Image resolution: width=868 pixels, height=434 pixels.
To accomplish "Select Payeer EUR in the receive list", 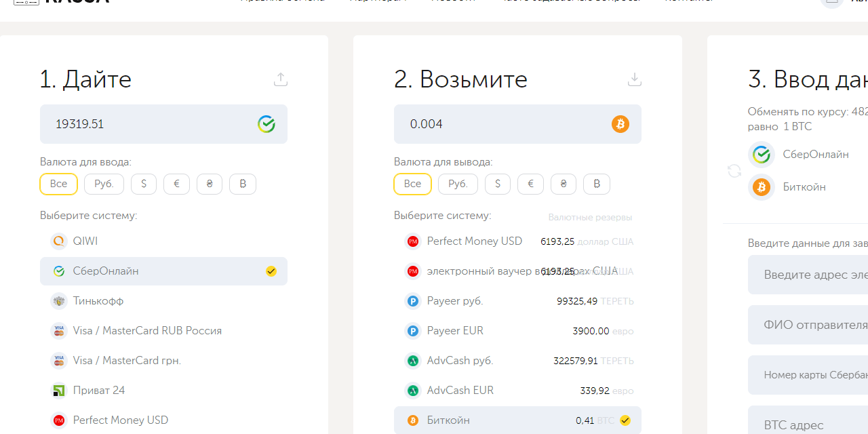I will pyautogui.click(x=455, y=331).
